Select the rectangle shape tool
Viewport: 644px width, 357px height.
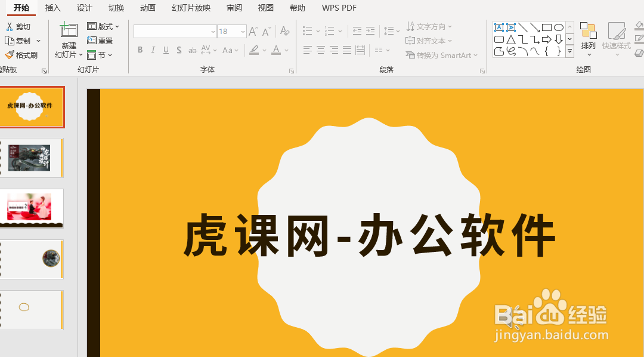point(546,27)
